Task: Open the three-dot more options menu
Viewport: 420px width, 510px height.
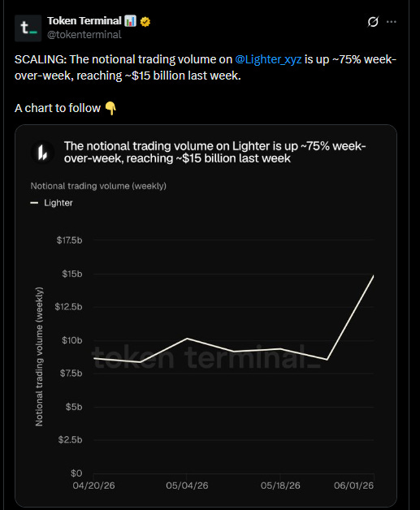Action: tap(392, 22)
